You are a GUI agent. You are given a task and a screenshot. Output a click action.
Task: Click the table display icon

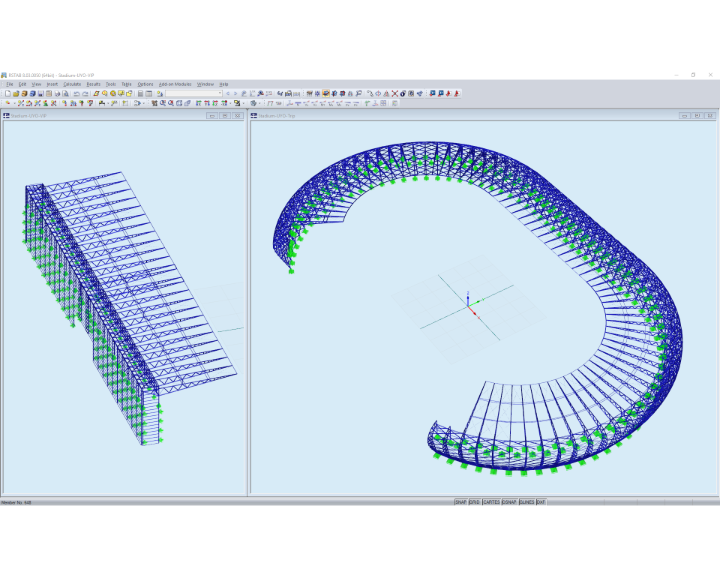pyautogui.click(x=148, y=93)
